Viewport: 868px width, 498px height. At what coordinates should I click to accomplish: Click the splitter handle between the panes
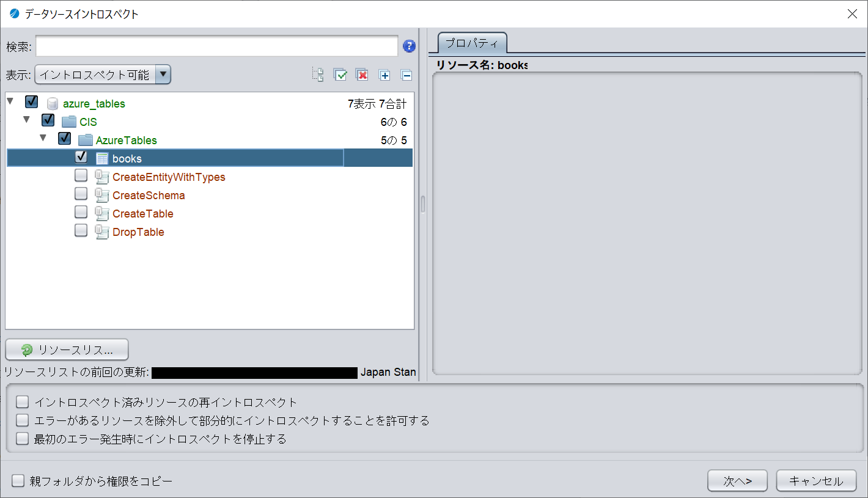tap(422, 204)
